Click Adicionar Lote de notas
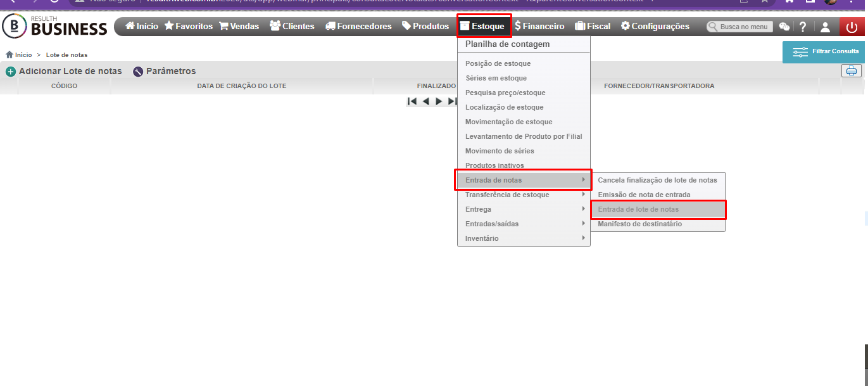 click(x=64, y=72)
